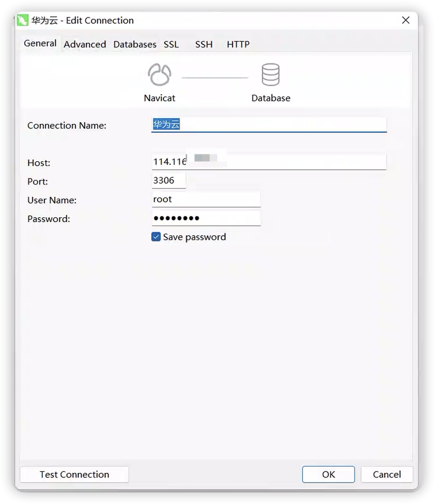Viewport: 435px width, 504px height.
Task: Click the "Host:" label
Action: (39, 163)
